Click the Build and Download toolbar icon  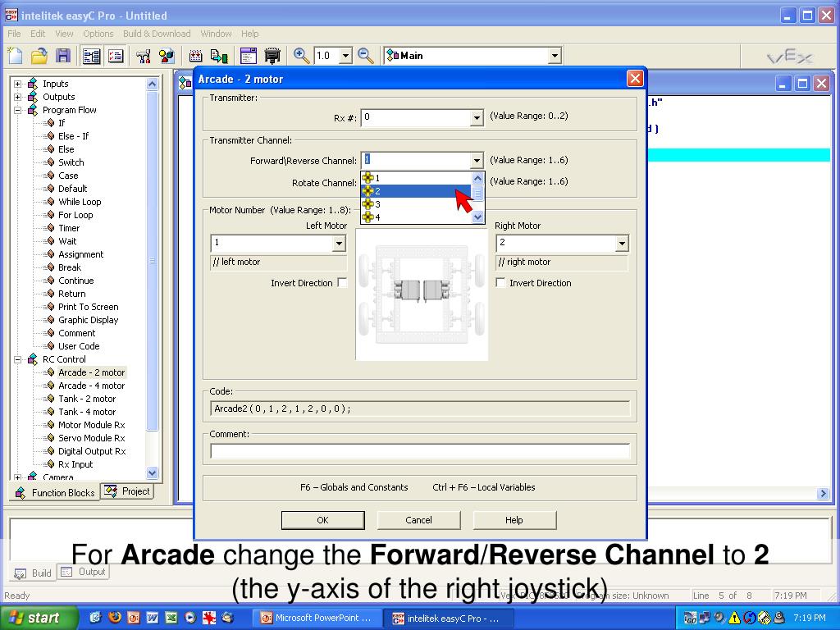click(x=219, y=56)
